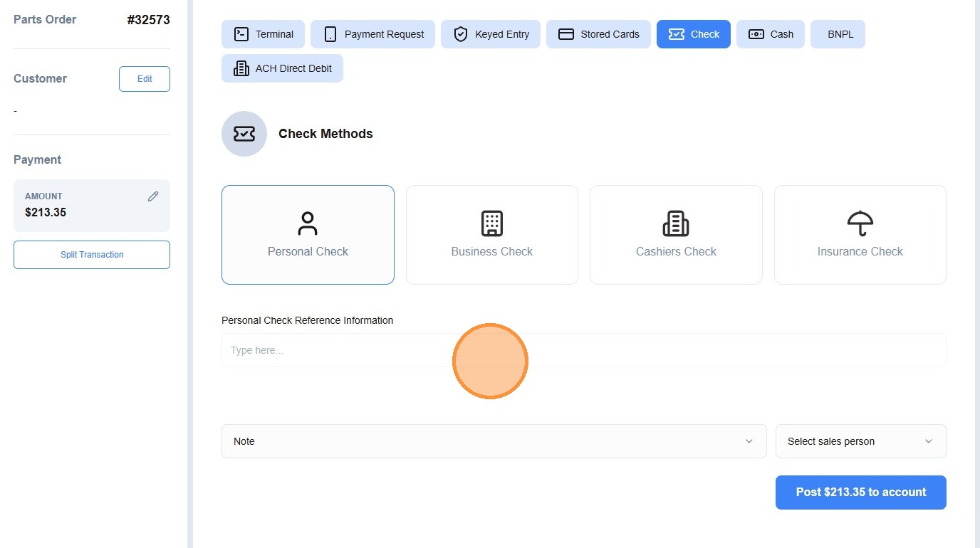Image resolution: width=980 pixels, height=548 pixels.
Task: Click the Terminal icon in payment tabs
Action: pos(241,34)
